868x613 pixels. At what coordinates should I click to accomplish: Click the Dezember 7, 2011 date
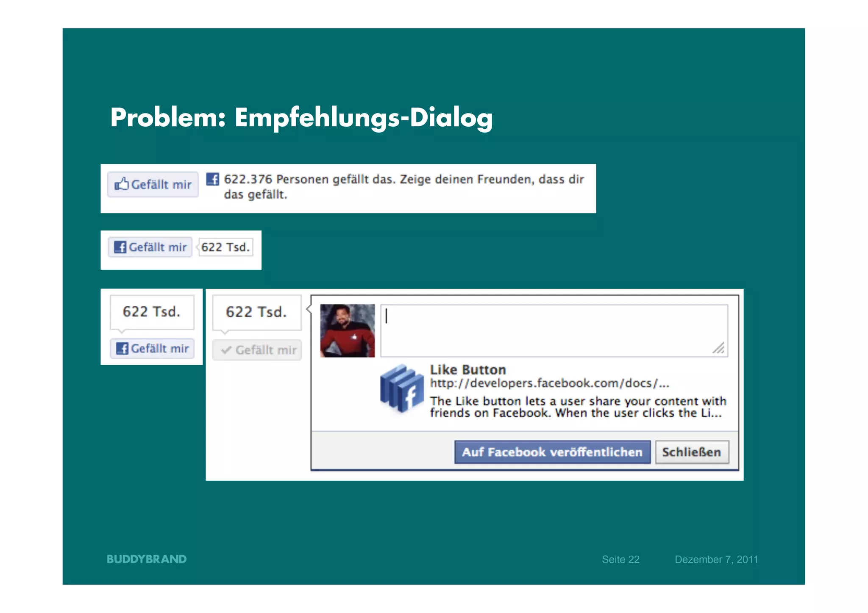716,560
